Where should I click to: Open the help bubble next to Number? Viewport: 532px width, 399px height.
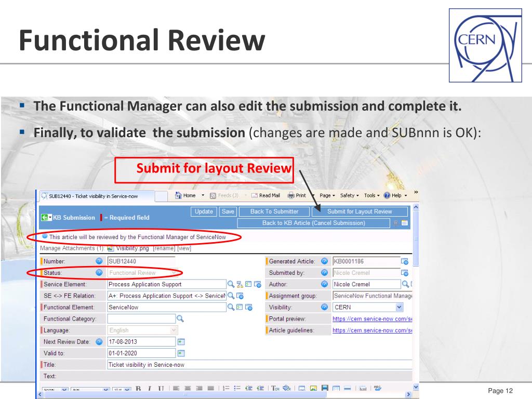(x=99, y=261)
